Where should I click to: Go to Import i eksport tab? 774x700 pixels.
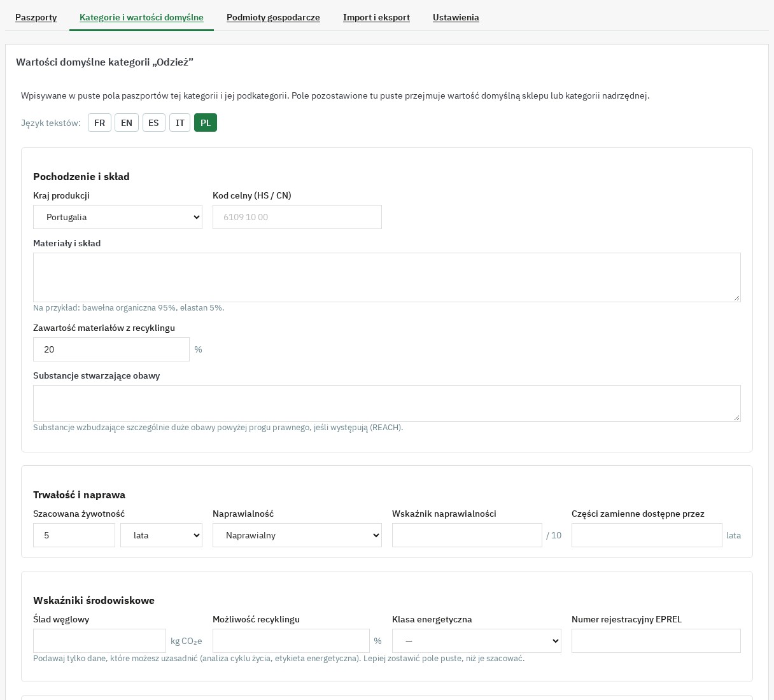[x=376, y=17]
